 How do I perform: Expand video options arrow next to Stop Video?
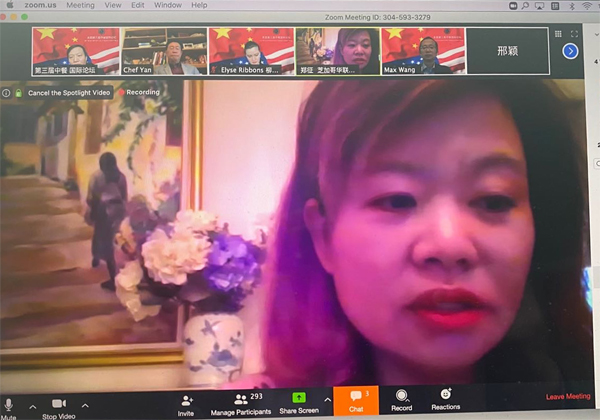pos(85,405)
